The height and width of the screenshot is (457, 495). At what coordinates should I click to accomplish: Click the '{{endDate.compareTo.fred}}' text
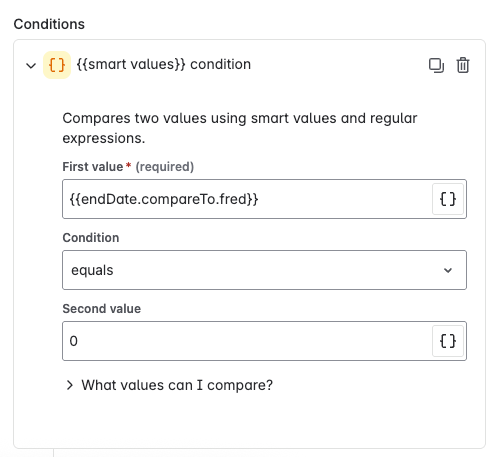point(164,199)
